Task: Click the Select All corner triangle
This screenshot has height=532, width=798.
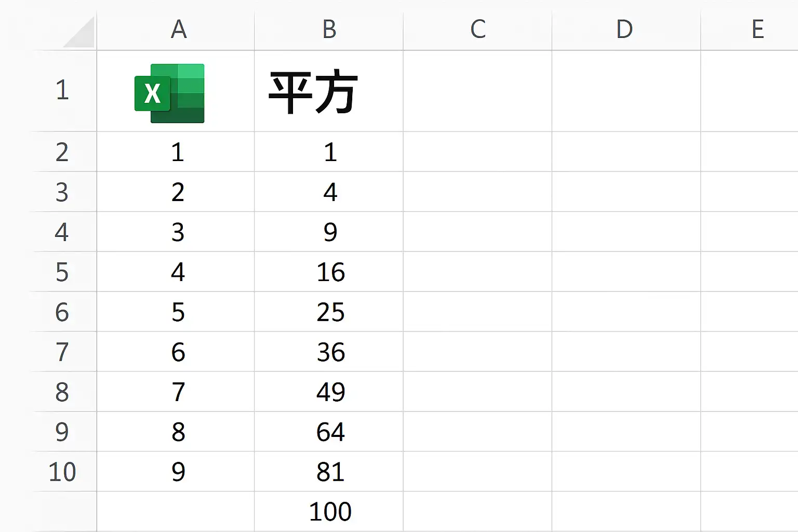Action: pyautogui.click(x=79, y=32)
